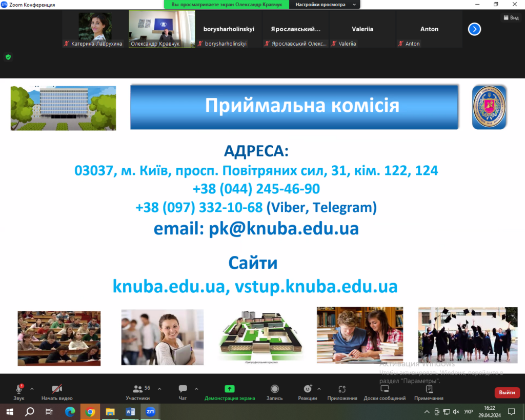The image size is (525, 420).
Task: Open Windows notification center icon
Action: [x=511, y=412]
